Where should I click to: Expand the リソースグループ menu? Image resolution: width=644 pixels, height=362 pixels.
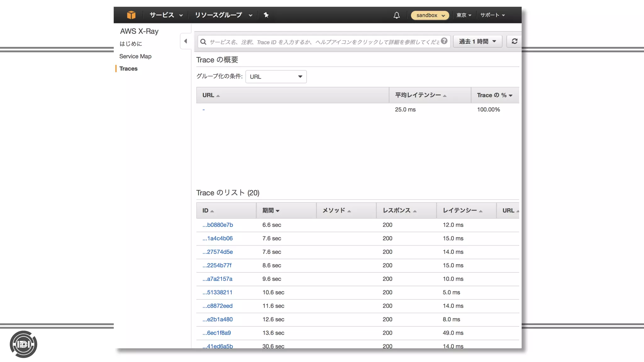[x=223, y=15]
